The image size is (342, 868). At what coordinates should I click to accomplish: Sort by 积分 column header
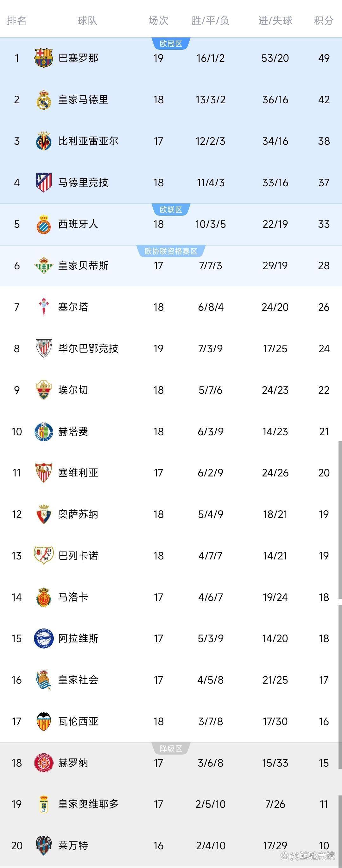coord(323,21)
